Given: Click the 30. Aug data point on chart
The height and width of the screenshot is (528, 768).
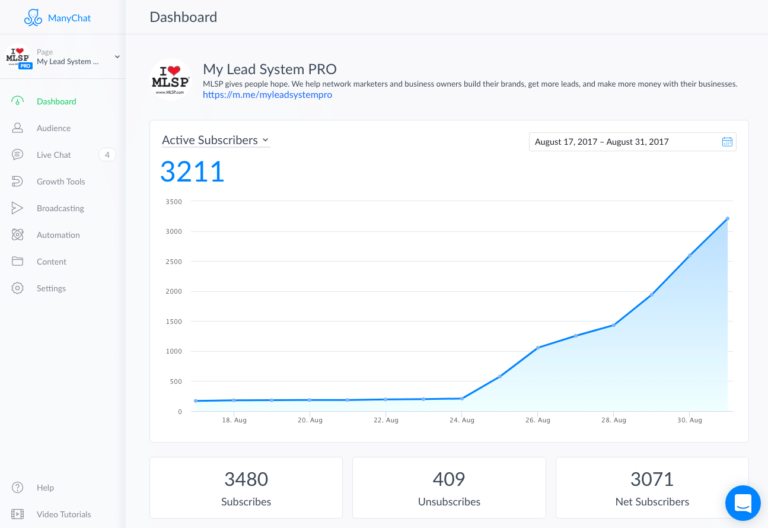Looking at the screenshot, I should click(x=690, y=256).
